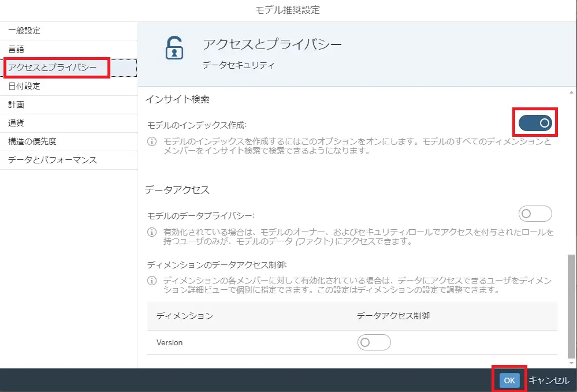Click info icon beside ディメンション access description

[152, 281]
